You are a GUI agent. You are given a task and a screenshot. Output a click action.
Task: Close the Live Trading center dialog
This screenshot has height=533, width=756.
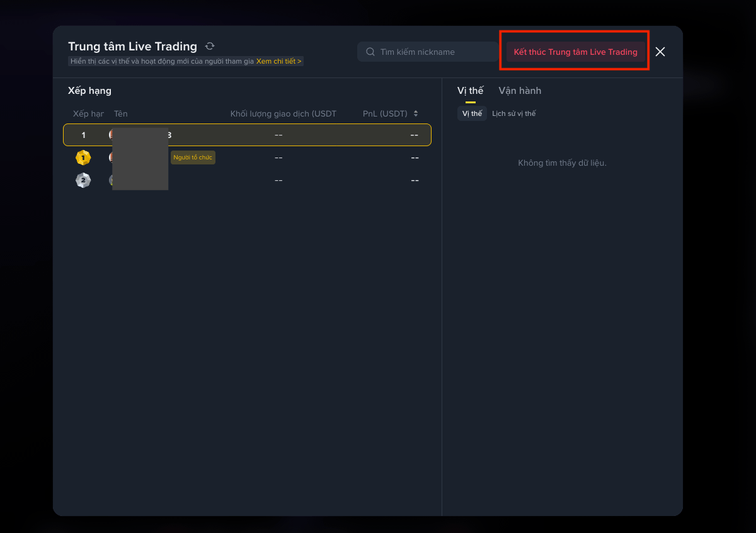[x=660, y=52]
